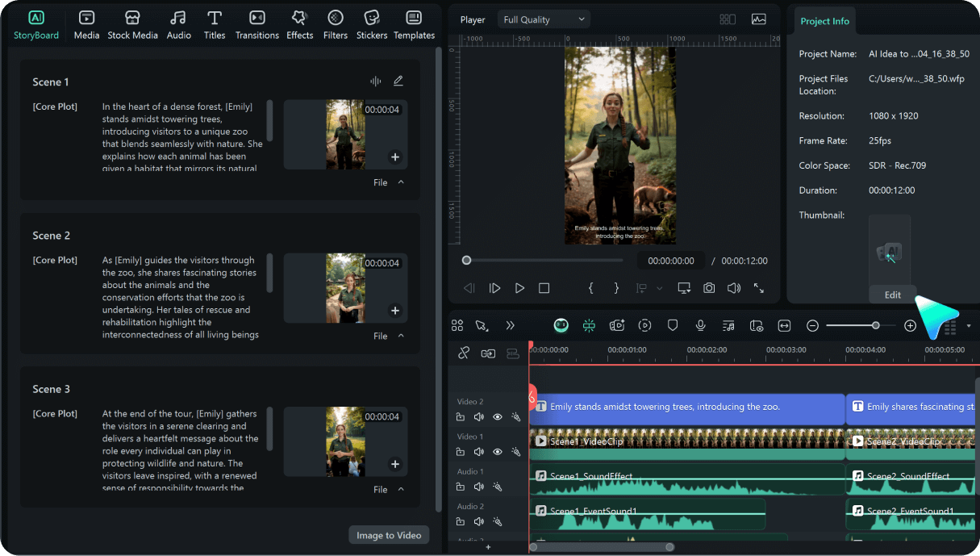
Task: Open the Templates panel
Action: click(414, 24)
